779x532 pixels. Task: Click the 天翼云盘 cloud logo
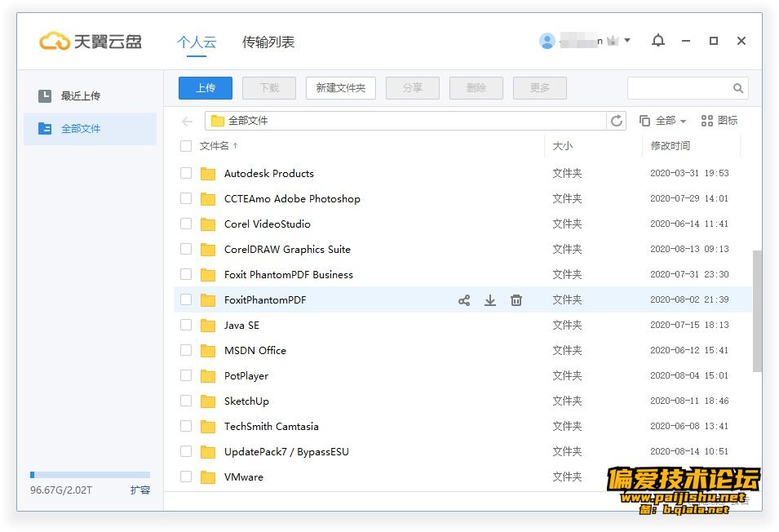54,42
